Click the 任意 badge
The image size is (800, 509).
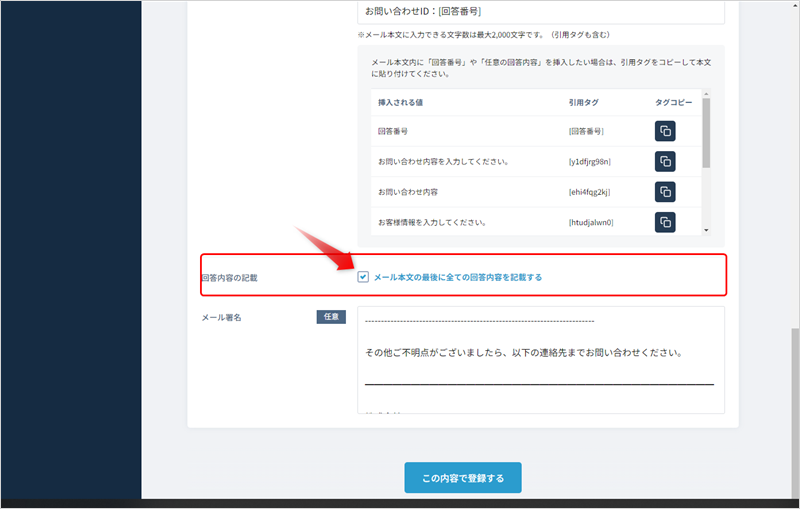pos(331,317)
